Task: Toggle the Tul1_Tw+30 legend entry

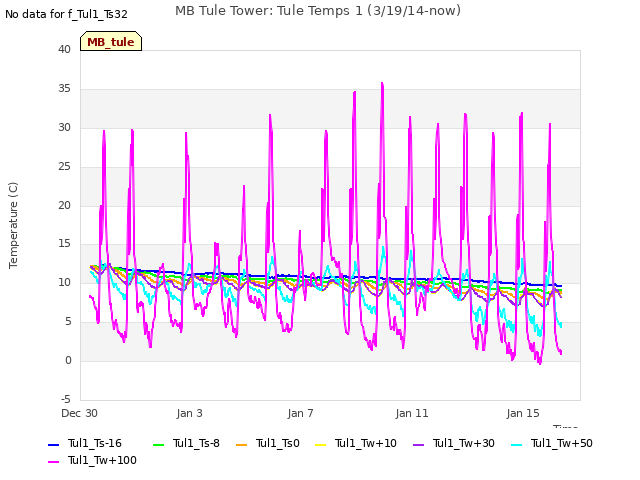Action: [454, 443]
